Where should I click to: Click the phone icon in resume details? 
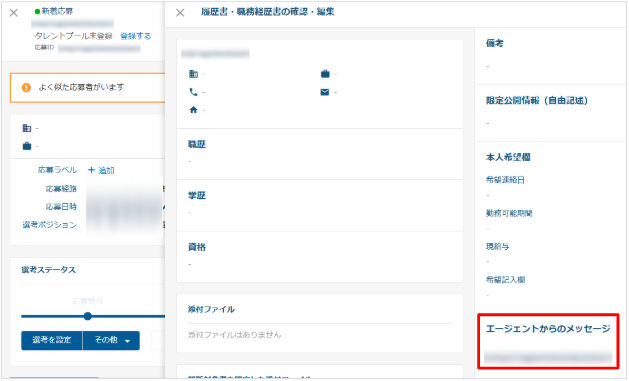pyautogui.click(x=193, y=92)
